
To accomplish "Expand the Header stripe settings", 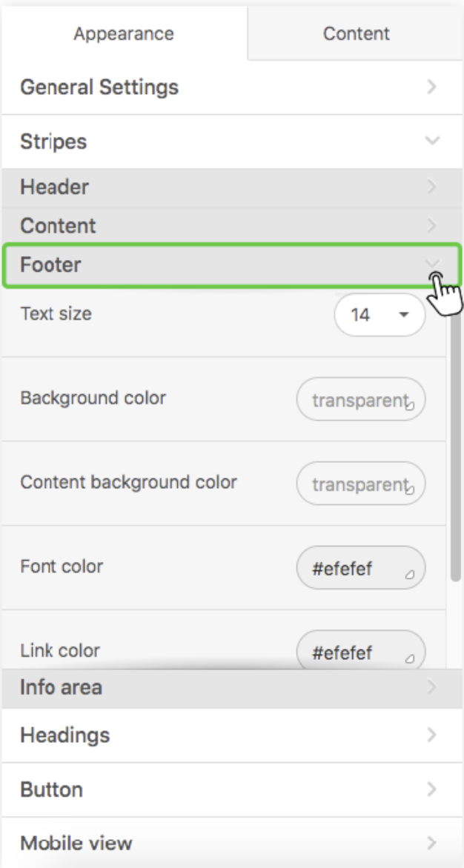I will pos(232,187).
